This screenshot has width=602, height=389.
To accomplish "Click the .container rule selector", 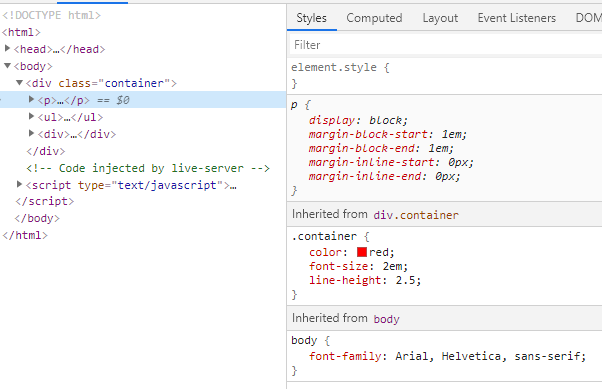I will (x=324, y=236).
